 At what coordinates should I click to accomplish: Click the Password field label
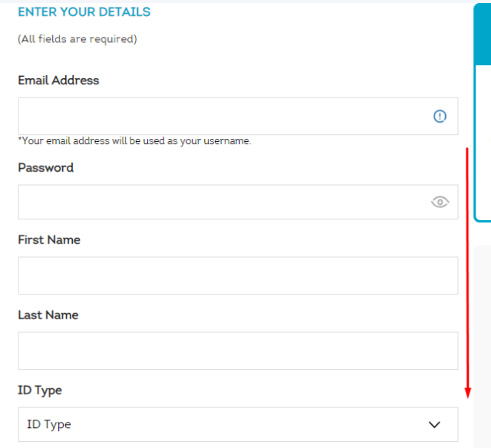pos(46,168)
